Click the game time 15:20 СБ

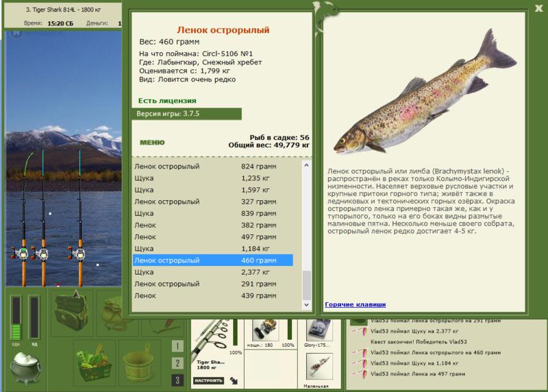pos(60,23)
